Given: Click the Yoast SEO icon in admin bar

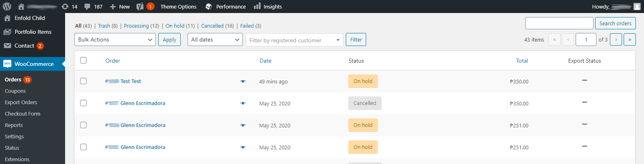Looking at the screenshot, I should (140, 7).
